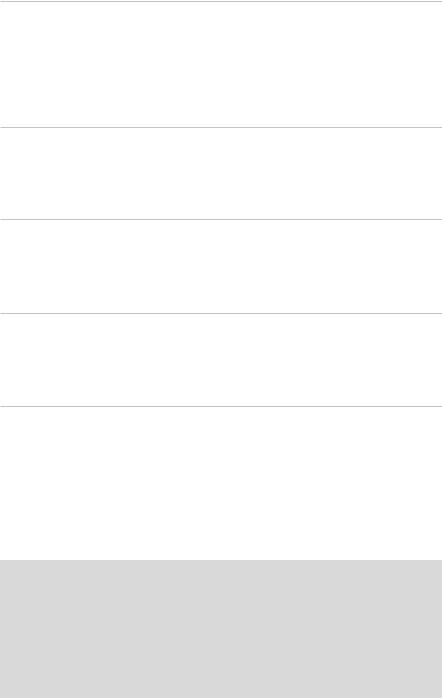Click the white area above gray footer
The height and width of the screenshot is (698, 442).
pyautogui.click(x=221, y=483)
